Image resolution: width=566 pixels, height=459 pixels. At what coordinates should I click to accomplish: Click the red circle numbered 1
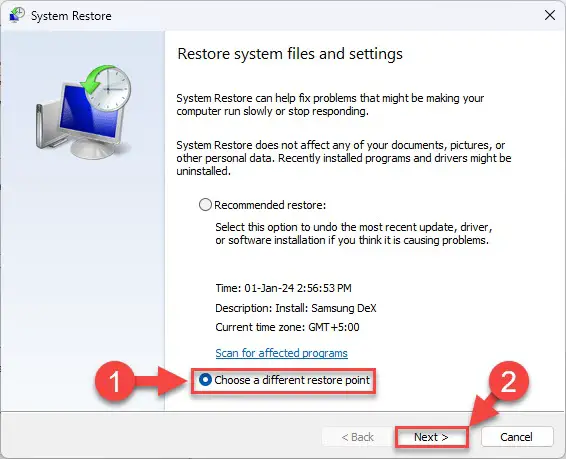[x=115, y=381]
